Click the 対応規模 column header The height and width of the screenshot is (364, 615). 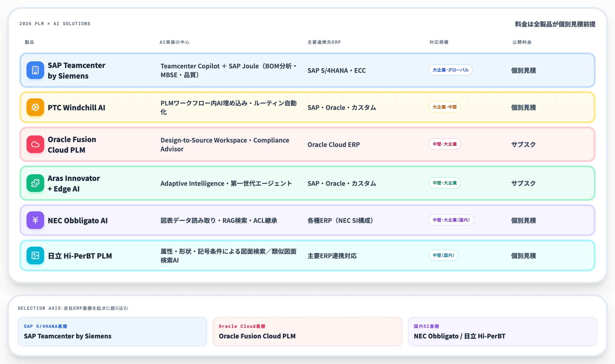point(439,42)
